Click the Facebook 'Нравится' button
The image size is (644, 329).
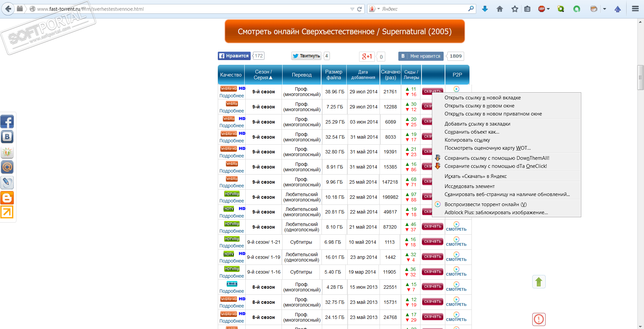coord(234,56)
